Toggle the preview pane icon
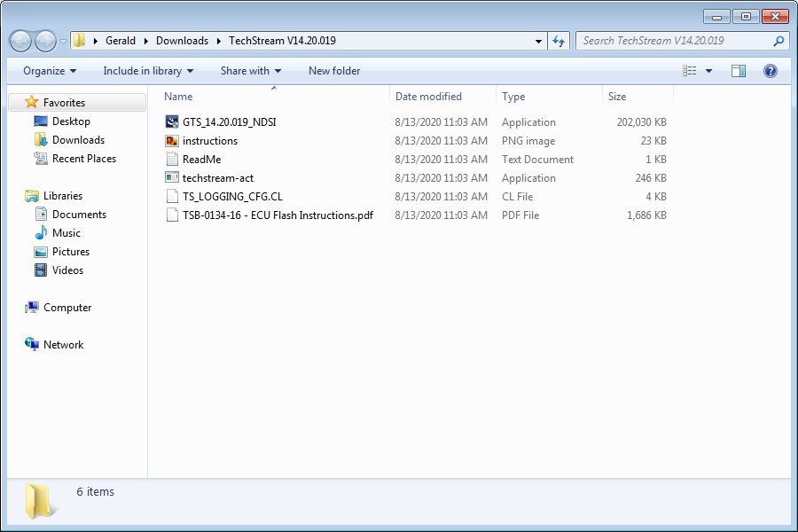Viewport: 798px width, 532px height. click(x=739, y=71)
